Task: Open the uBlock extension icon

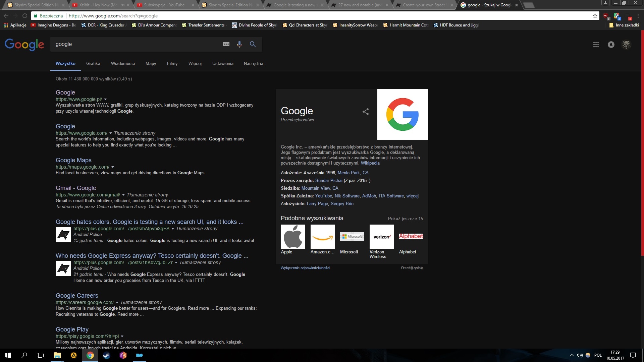Action: 606,15
